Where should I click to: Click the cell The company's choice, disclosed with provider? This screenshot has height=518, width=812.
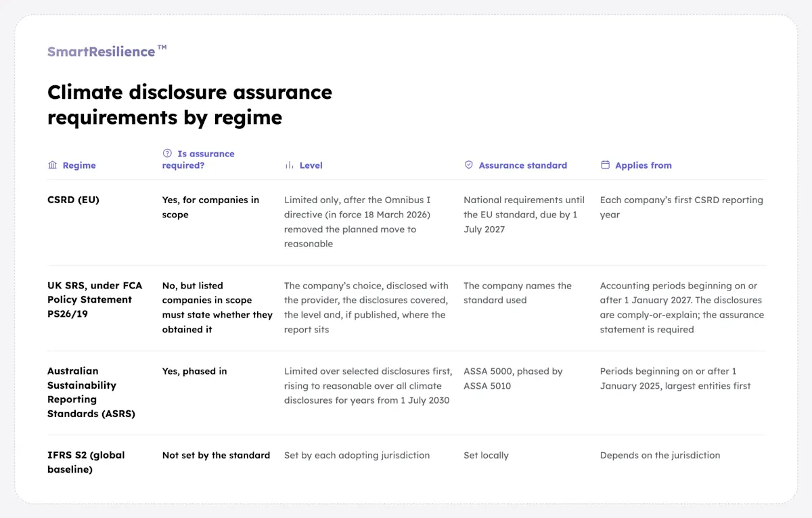pyautogui.click(x=366, y=307)
